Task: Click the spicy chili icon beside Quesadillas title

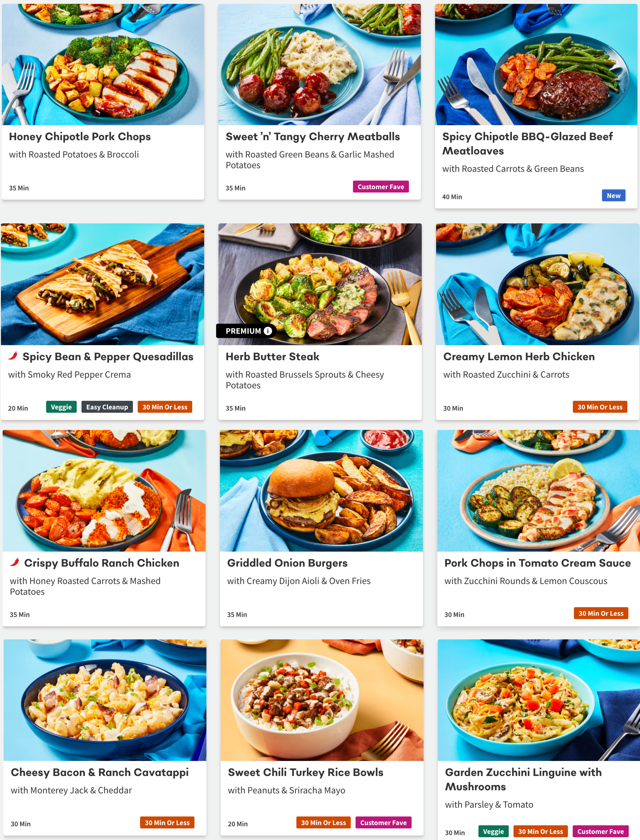Action: click(x=13, y=356)
